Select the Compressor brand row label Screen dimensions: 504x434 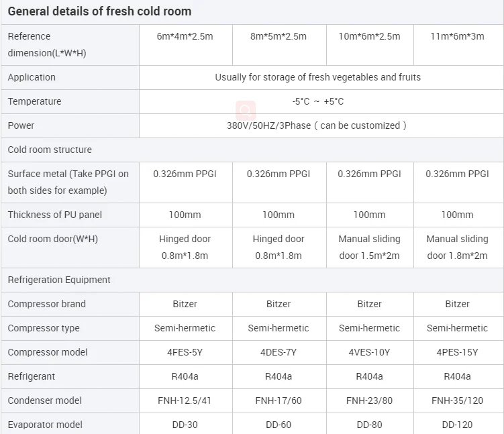(47, 304)
